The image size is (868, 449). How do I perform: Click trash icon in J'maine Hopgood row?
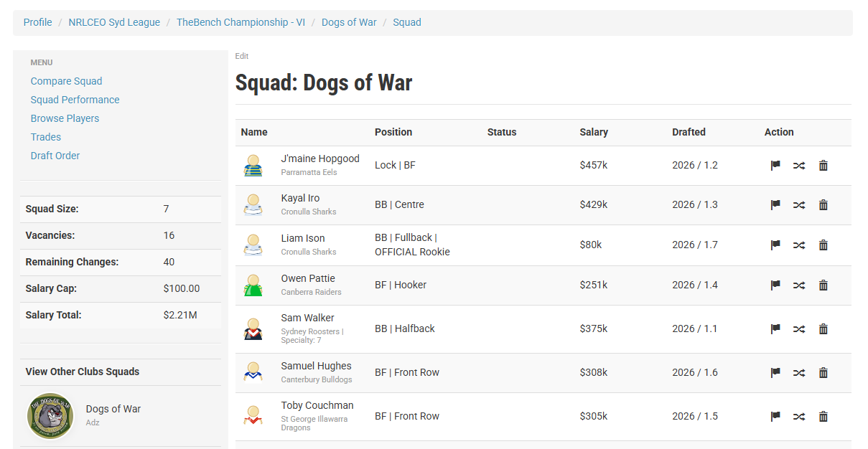(823, 166)
